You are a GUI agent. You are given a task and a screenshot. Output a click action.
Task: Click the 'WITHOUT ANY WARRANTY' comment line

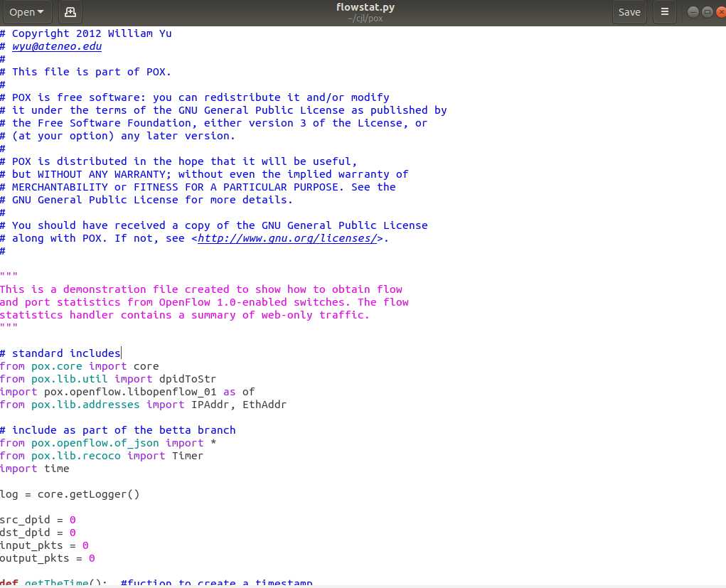pyautogui.click(x=204, y=174)
